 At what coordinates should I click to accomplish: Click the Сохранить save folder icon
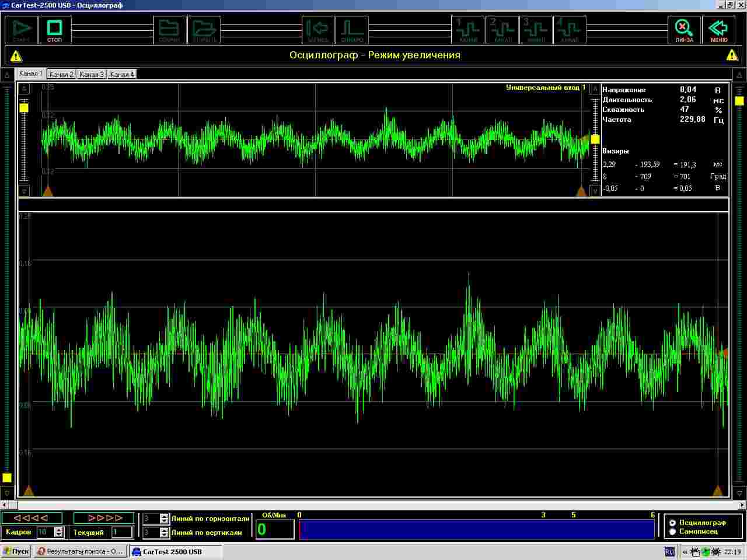[x=170, y=30]
